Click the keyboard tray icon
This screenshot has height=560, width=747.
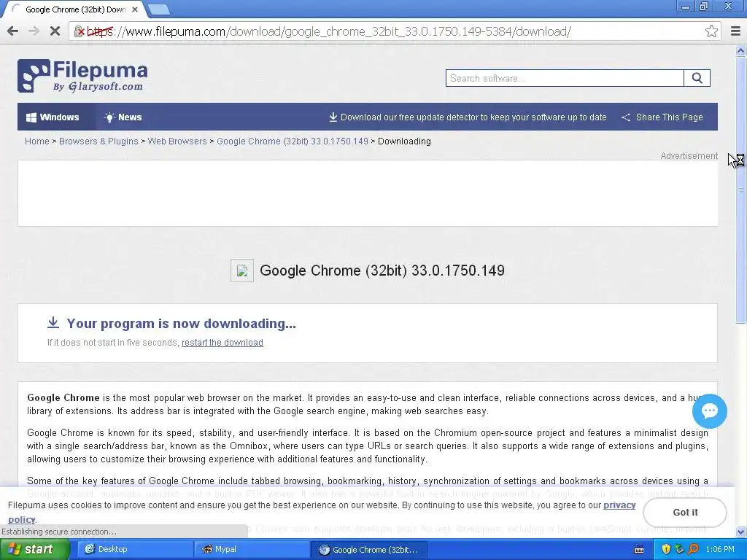click(639, 550)
